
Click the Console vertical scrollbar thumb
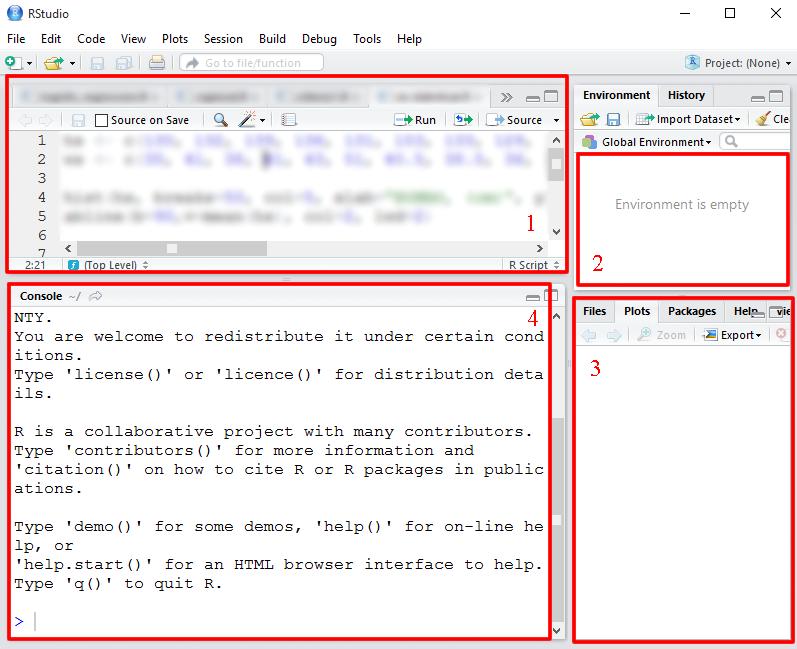coord(558,518)
